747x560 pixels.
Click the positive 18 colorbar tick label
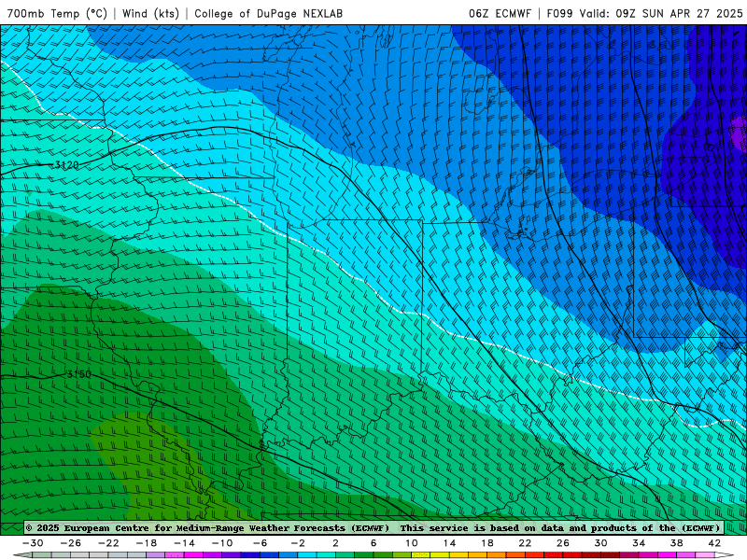tap(487, 543)
